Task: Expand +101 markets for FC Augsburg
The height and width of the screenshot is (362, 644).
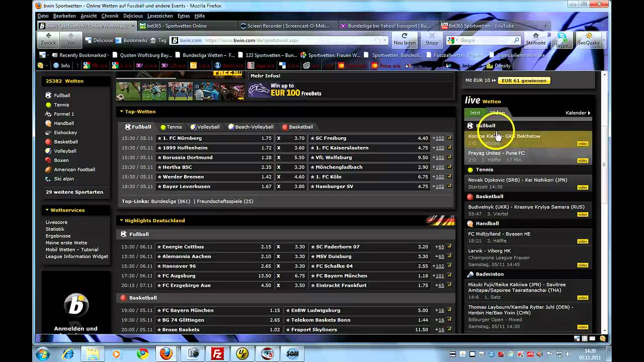Action: pos(439,276)
